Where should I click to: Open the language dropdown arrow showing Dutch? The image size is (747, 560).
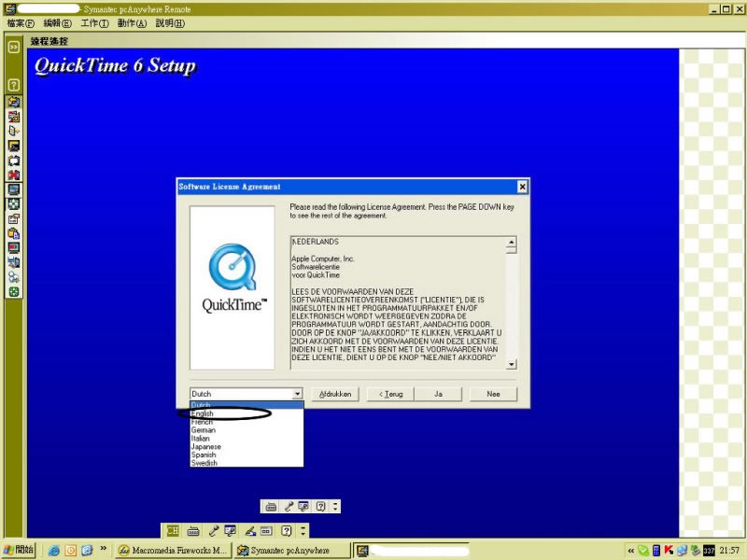[297, 394]
